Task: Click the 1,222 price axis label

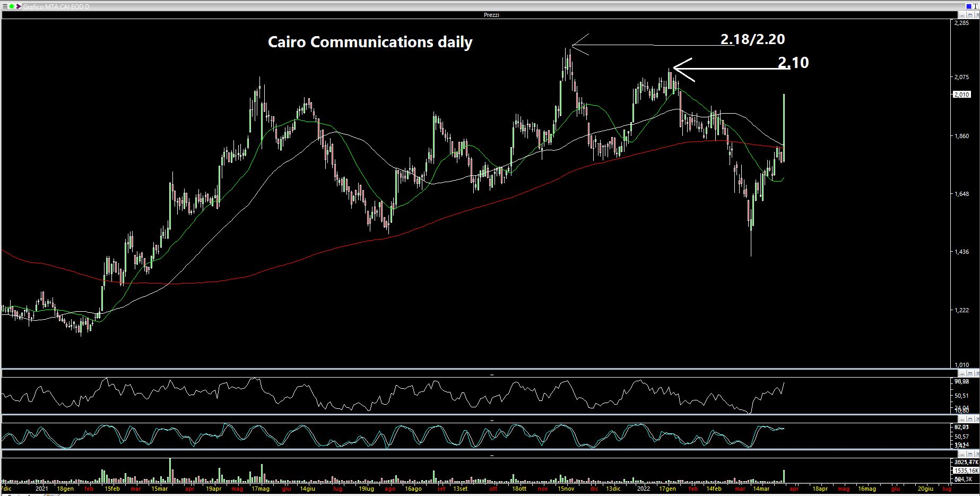Action: point(961,310)
